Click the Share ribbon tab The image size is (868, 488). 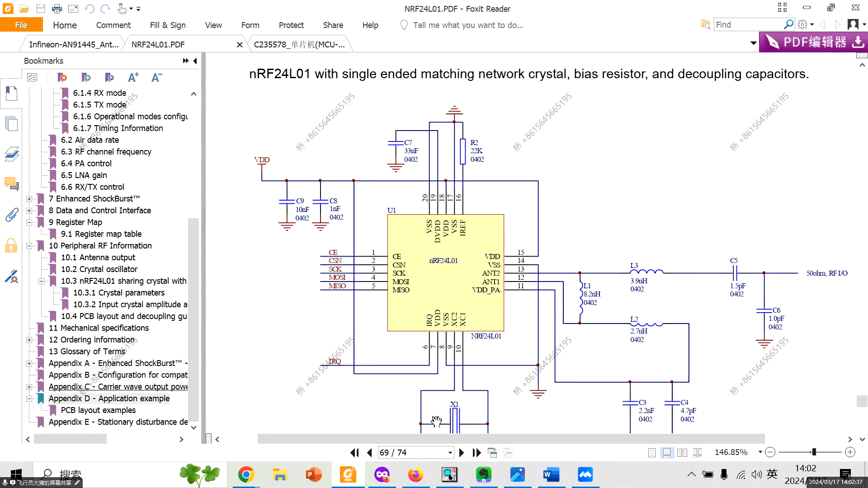pyautogui.click(x=333, y=25)
